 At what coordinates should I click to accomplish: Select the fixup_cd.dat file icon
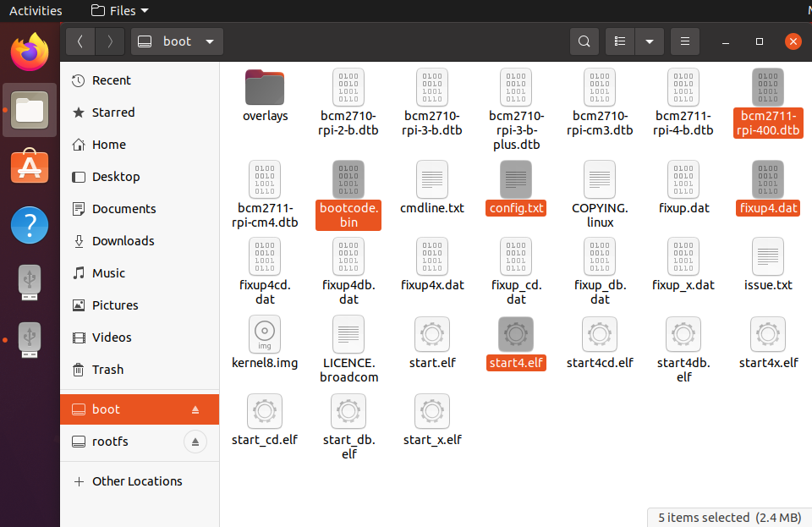[516, 256]
